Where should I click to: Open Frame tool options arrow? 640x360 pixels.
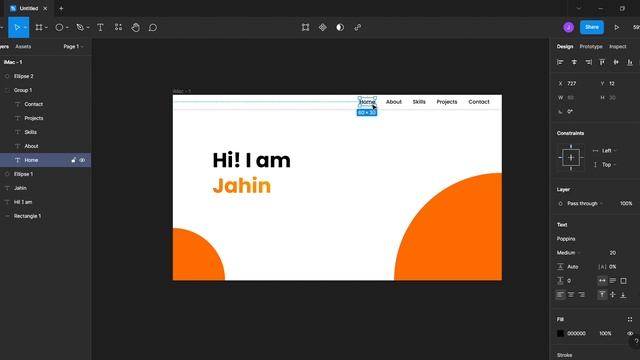46,28
